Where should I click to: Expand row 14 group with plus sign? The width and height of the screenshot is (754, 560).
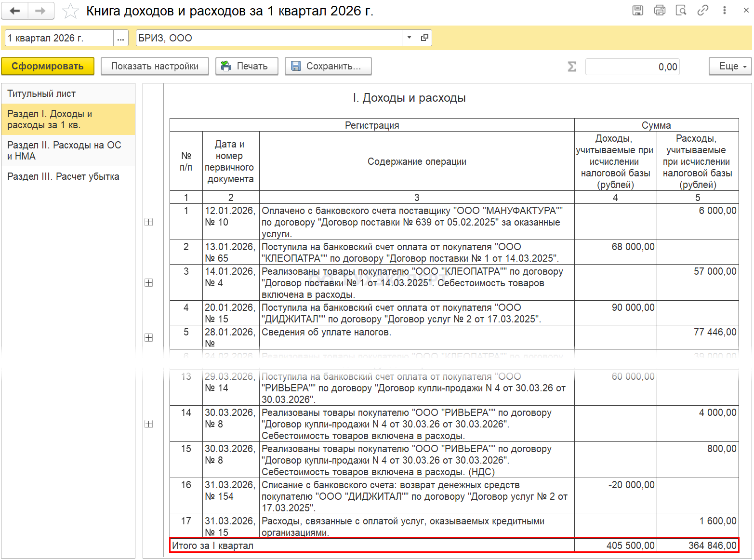149,424
